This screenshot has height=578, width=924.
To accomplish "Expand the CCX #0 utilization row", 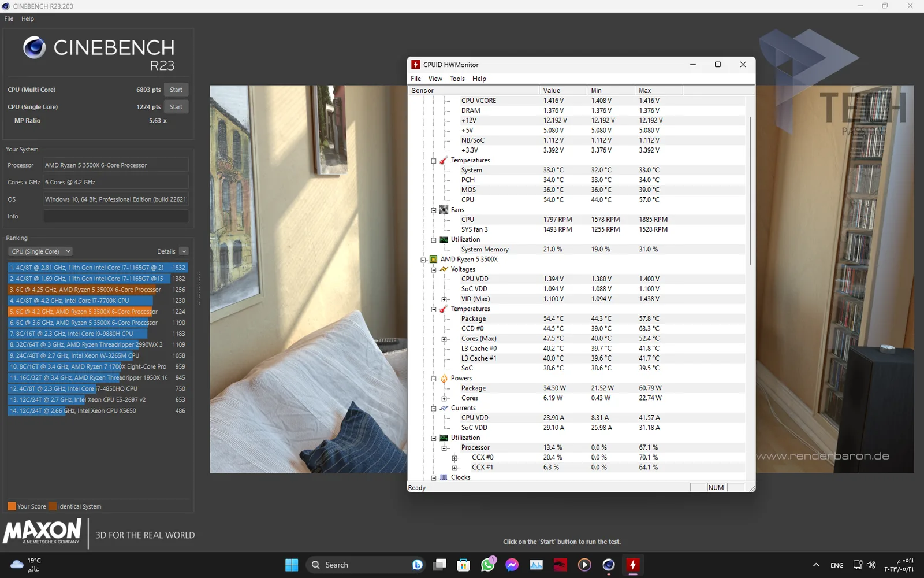I will 454,458.
